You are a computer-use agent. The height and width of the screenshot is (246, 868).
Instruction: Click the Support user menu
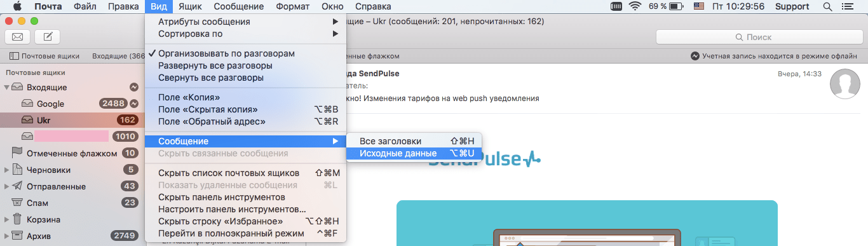tap(793, 6)
